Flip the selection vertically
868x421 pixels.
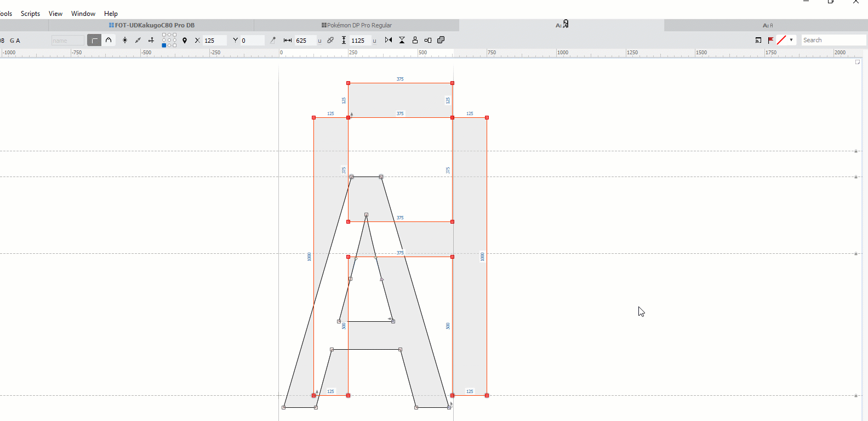tap(402, 40)
